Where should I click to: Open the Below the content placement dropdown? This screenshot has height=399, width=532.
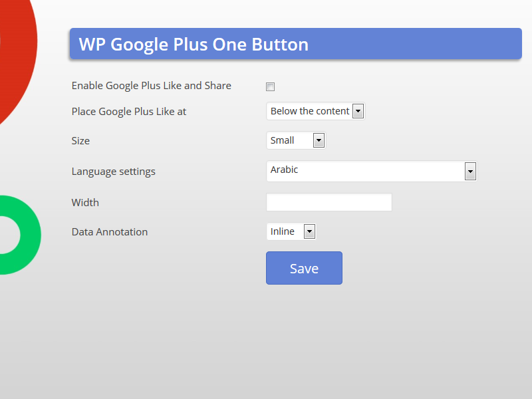(x=315, y=111)
